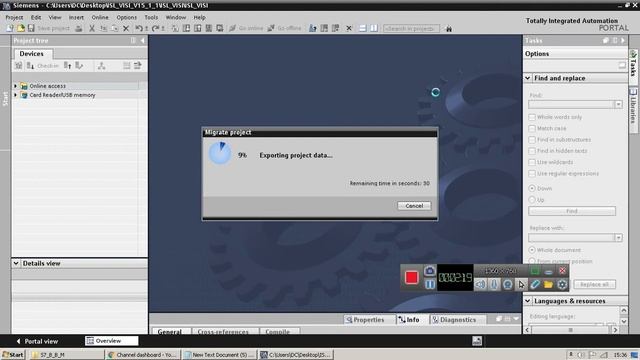Open the Tools menu
Viewport: 640px width, 360px height.
pos(151,18)
